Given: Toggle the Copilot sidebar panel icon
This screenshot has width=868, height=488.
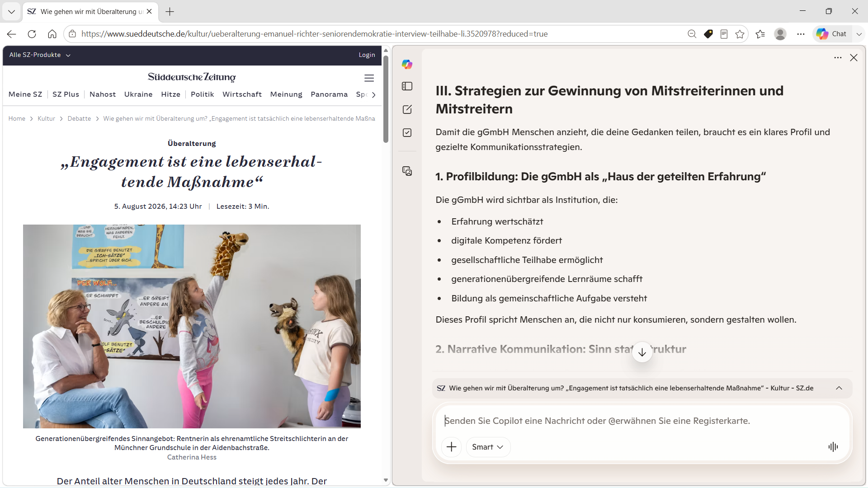Looking at the screenshot, I should pyautogui.click(x=407, y=86).
